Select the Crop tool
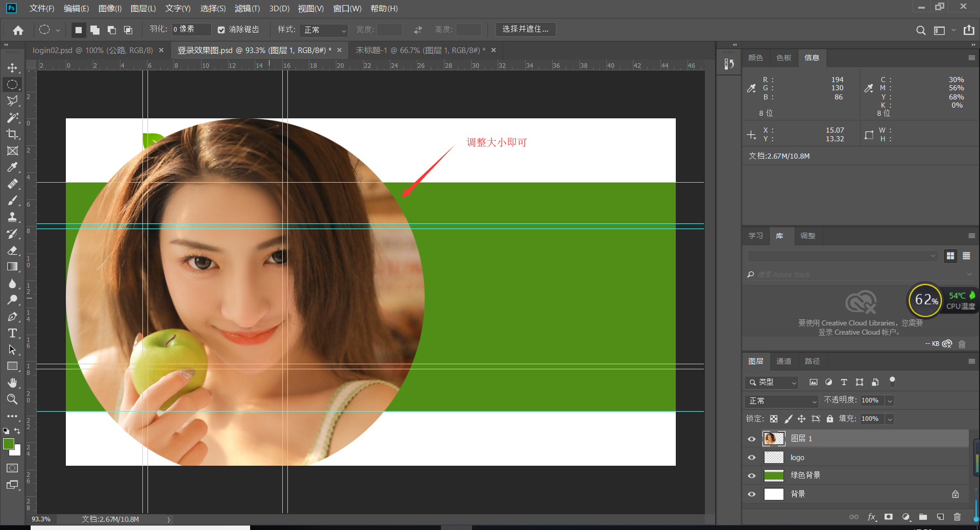This screenshot has height=530, width=980. pos(12,134)
